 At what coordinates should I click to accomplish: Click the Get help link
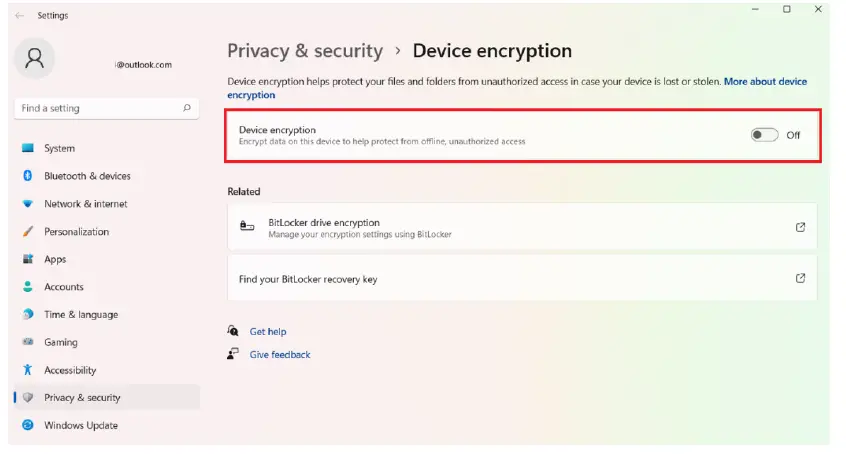click(268, 331)
